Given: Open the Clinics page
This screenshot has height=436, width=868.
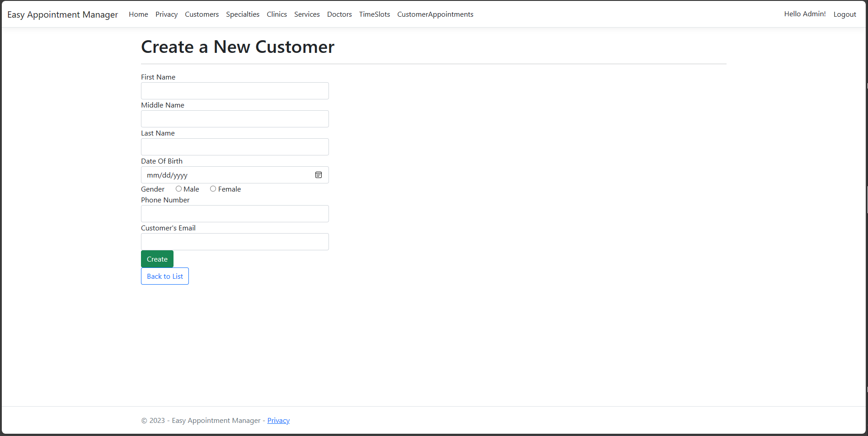Looking at the screenshot, I should 277,14.
